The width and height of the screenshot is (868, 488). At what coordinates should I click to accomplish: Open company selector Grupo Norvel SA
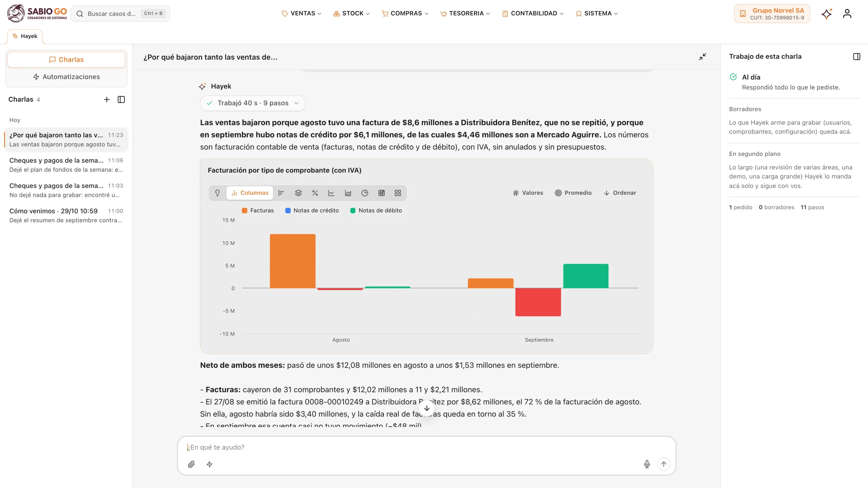772,14
